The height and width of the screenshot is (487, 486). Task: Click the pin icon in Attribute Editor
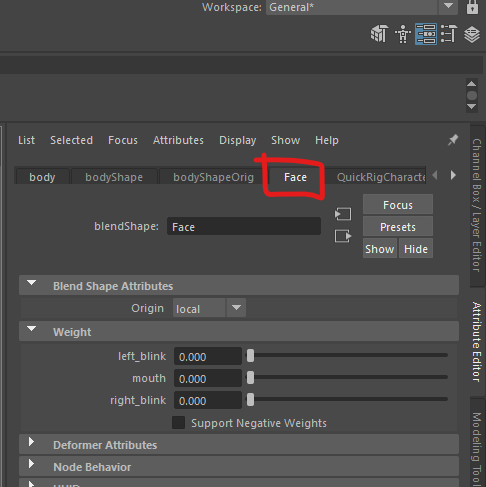(453, 140)
